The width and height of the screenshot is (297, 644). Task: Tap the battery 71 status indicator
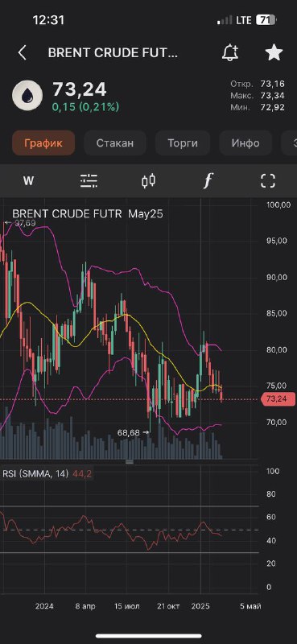pos(266,19)
